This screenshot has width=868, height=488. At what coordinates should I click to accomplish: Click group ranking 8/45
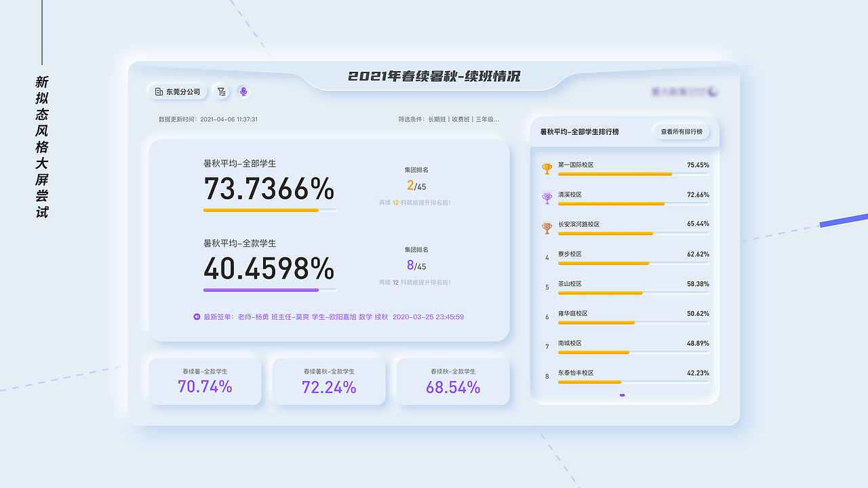pyautogui.click(x=416, y=266)
